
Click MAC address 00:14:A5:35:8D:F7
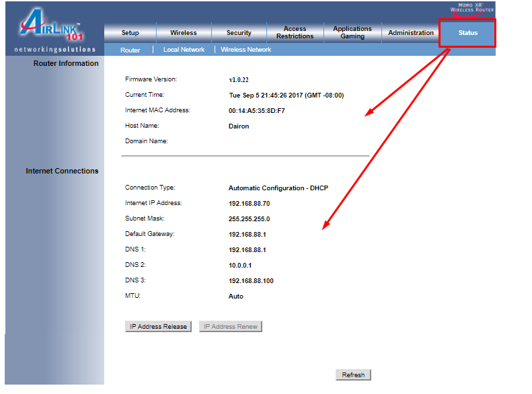[256, 111]
